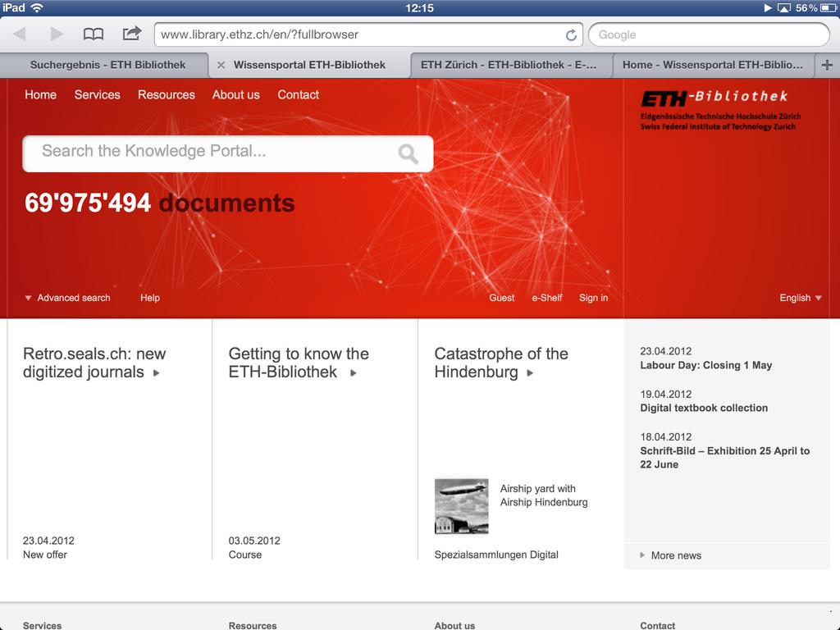Focus the Safari URL address field
This screenshot has height=630, width=840.
tap(368, 34)
